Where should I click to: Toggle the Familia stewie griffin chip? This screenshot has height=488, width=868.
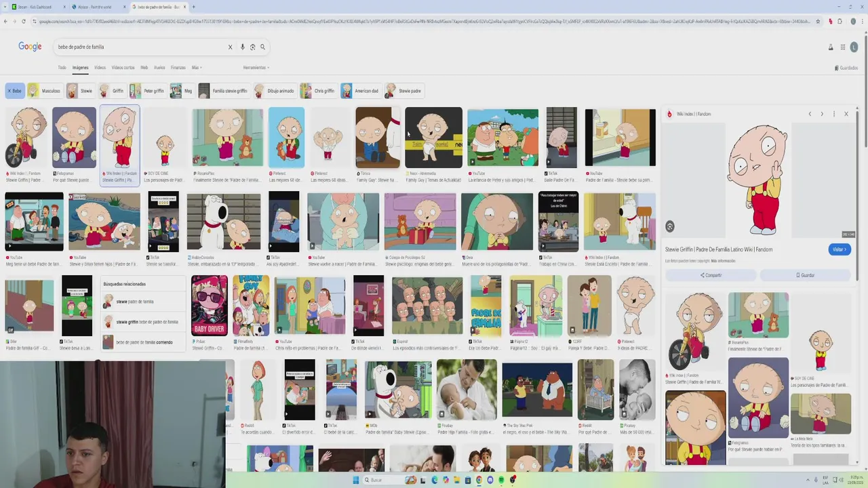224,91
